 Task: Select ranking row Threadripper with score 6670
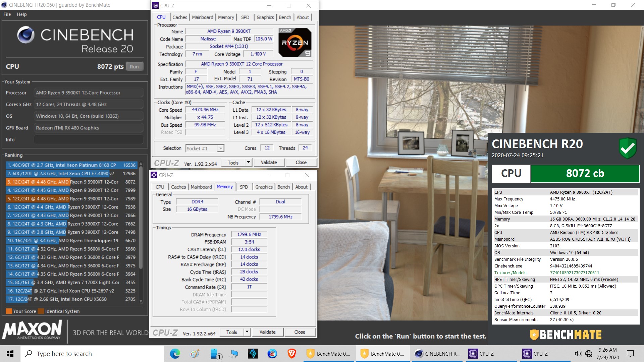click(x=72, y=240)
